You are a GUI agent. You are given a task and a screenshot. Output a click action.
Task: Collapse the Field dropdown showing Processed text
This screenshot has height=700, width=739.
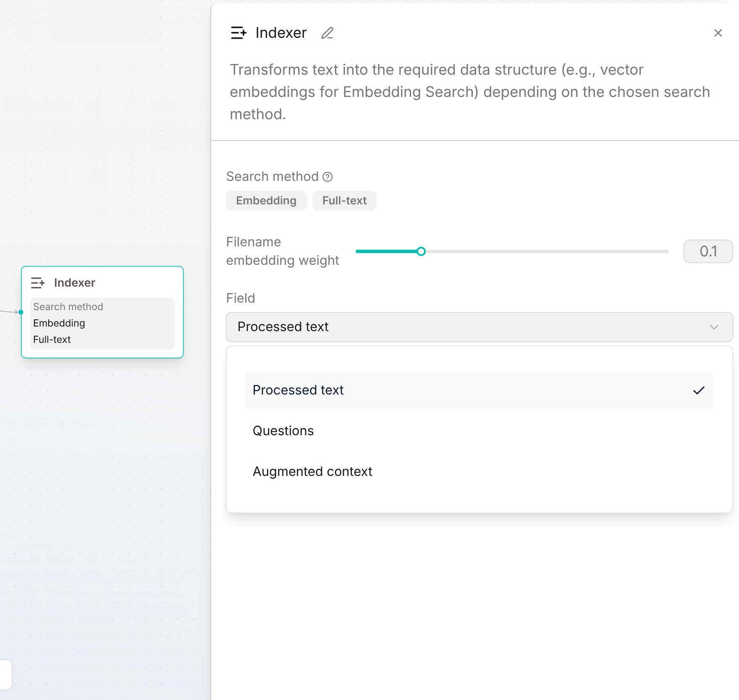tap(479, 327)
